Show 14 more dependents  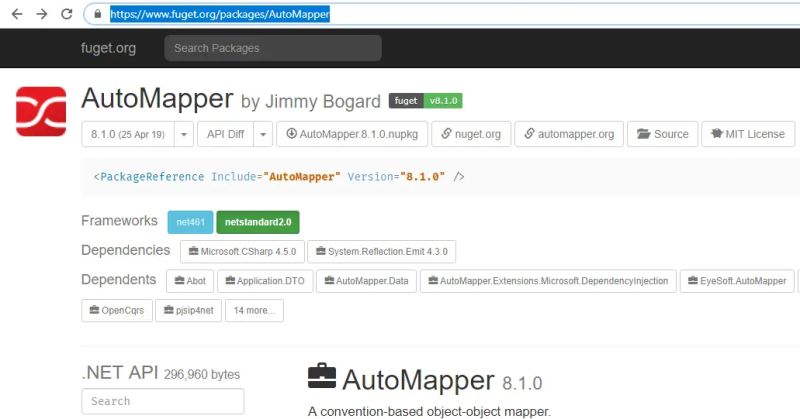[x=254, y=310]
